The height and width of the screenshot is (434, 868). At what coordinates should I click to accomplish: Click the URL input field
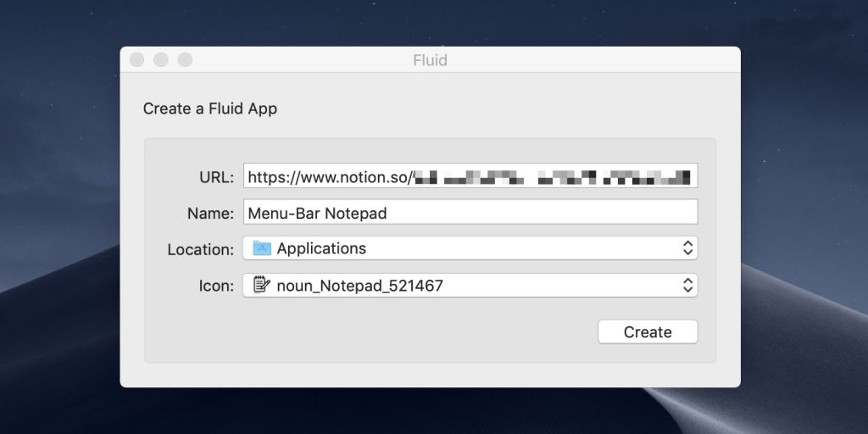(470, 176)
